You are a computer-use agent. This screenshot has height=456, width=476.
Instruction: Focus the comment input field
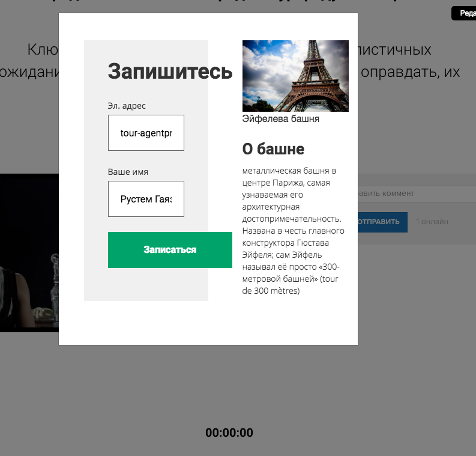point(417,193)
